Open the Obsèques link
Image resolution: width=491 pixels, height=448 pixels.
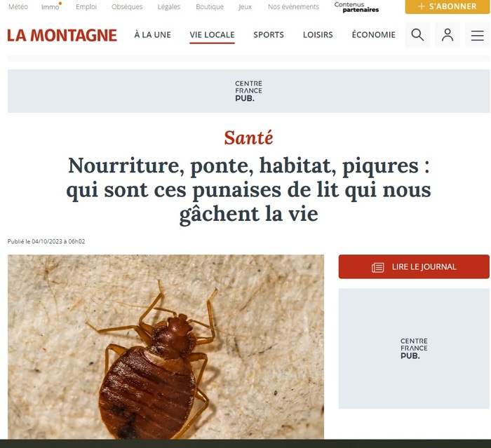[127, 6]
